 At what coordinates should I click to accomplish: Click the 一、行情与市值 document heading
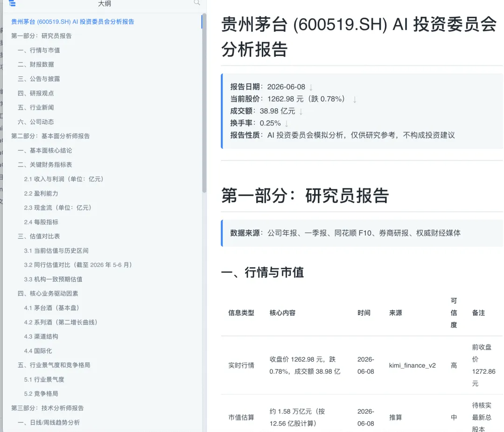tap(262, 272)
